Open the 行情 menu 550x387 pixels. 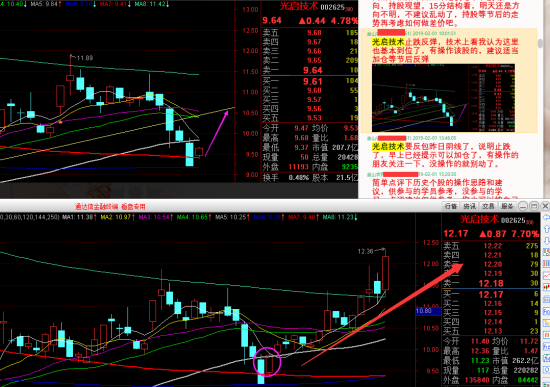450,206
